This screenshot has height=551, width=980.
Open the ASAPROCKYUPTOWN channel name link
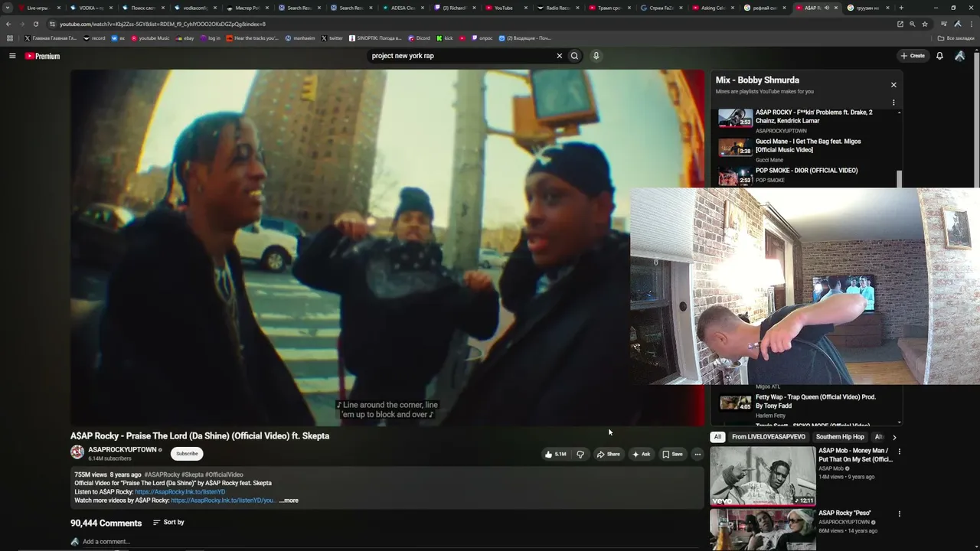(122, 450)
